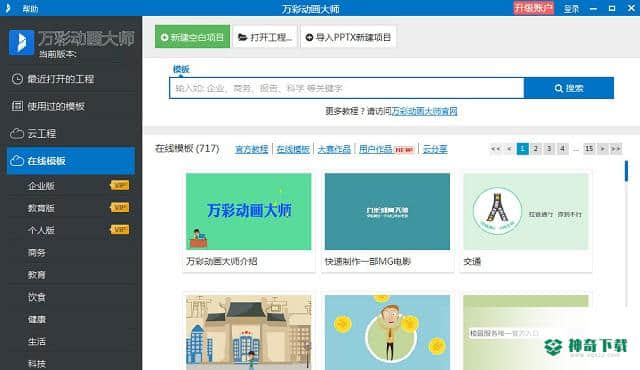Click the plus icon on 新建空白项目
The image size is (640, 370).
click(164, 37)
